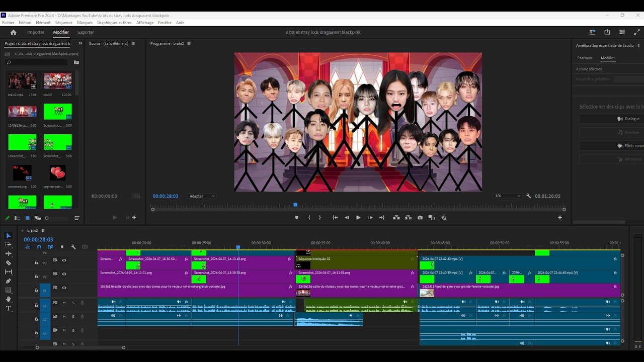Select the Razor tool
The height and width of the screenshot is (362, 644).
click(8, 263)
